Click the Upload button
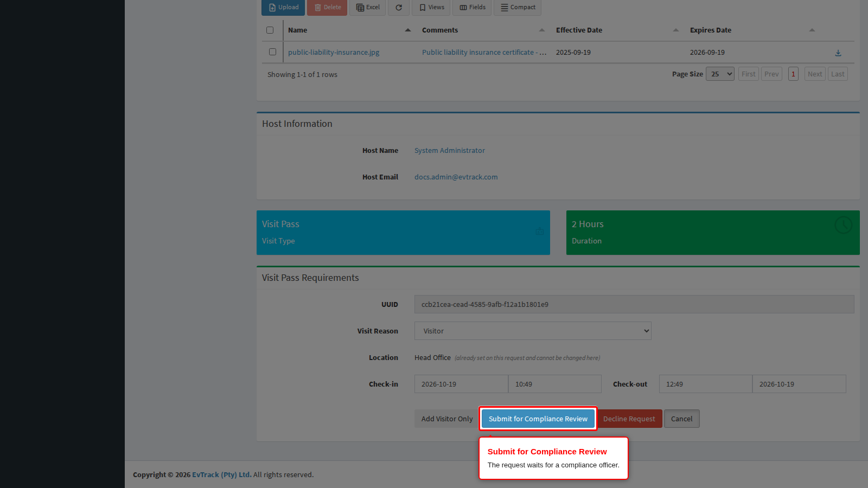The width and height of the screenshot is (868, 488). pyautogui.click(x=283, y=8)
